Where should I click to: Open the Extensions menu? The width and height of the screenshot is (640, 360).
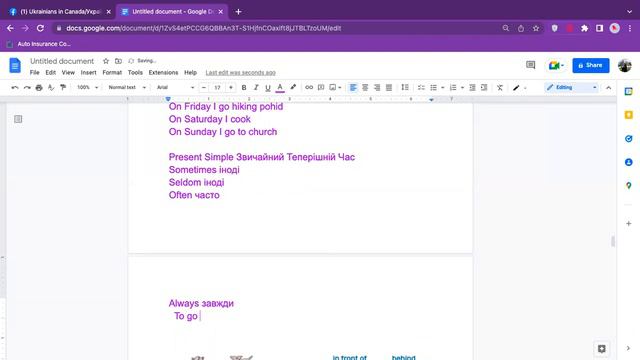pyautogui.click(x=163, y=73)
